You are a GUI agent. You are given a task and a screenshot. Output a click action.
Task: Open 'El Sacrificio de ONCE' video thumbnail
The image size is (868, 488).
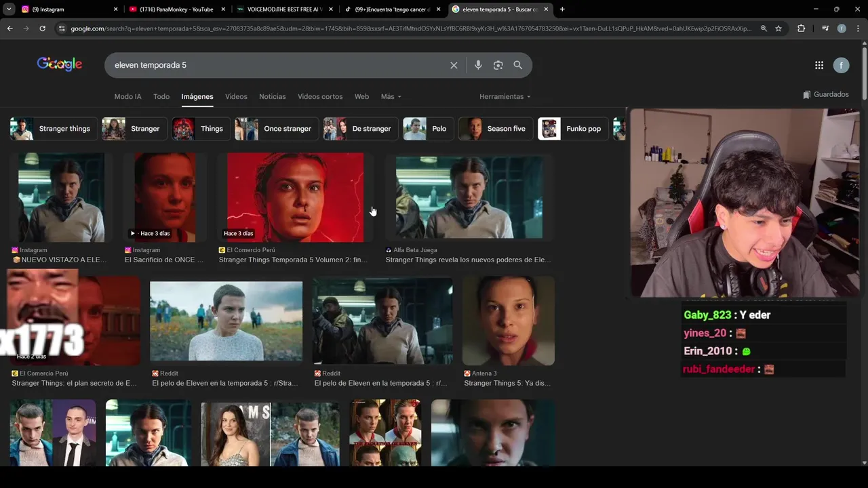(165, 197)
